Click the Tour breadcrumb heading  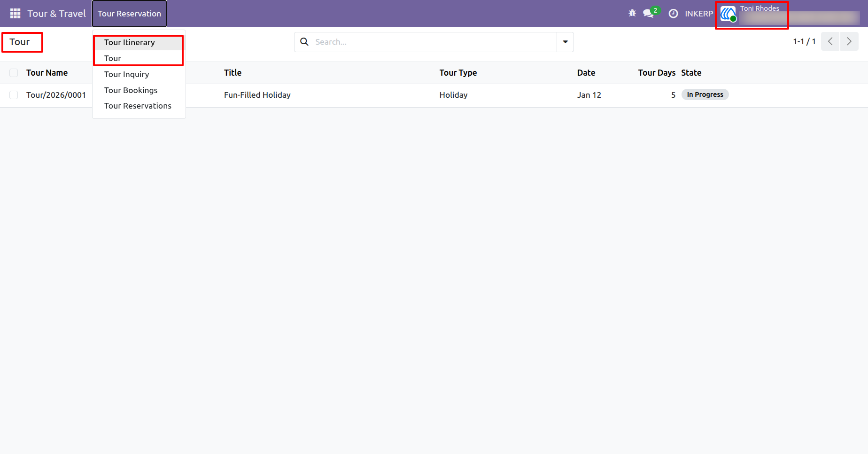coord(20,42)
